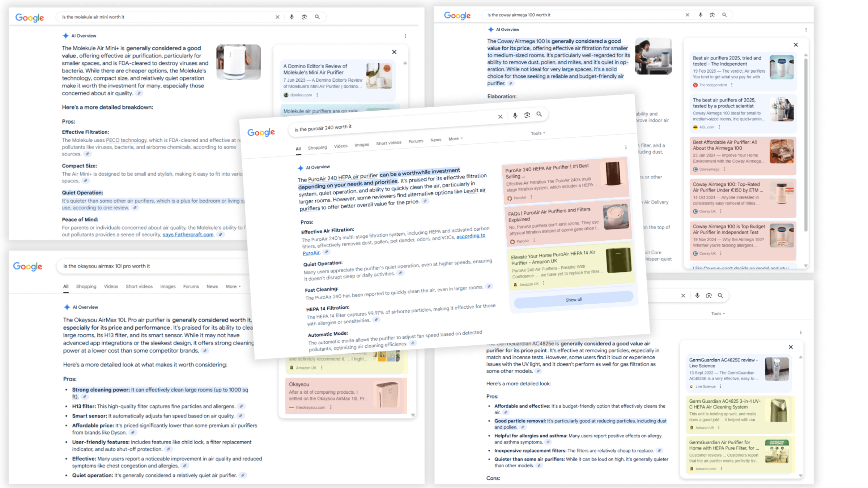Viewport: 868px width, 488px height.
Task: Switch to the Shopping tab on the PuroAir results
Action: coord(317,147)
